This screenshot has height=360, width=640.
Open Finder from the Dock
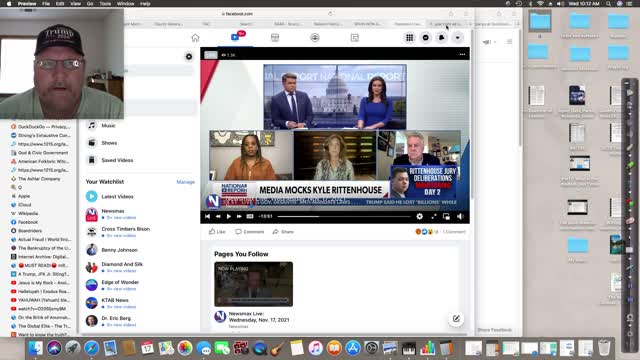36,348
